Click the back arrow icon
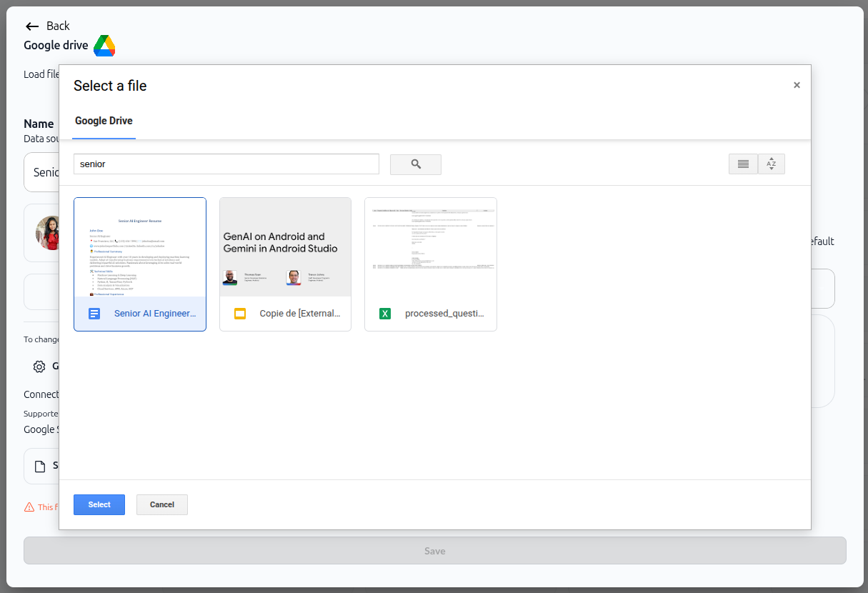The image size is (868, 593). (32, 26)
